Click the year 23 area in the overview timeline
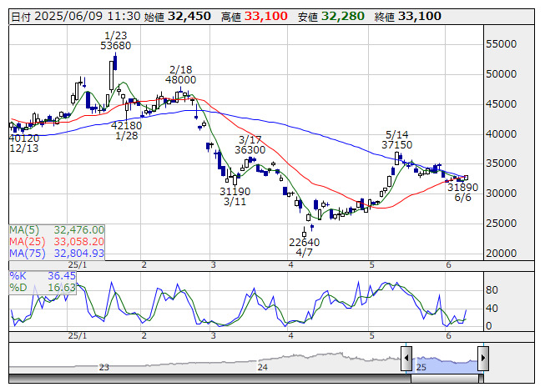The height and width of the screenshot is (392, 545). (x=104, y=367)
